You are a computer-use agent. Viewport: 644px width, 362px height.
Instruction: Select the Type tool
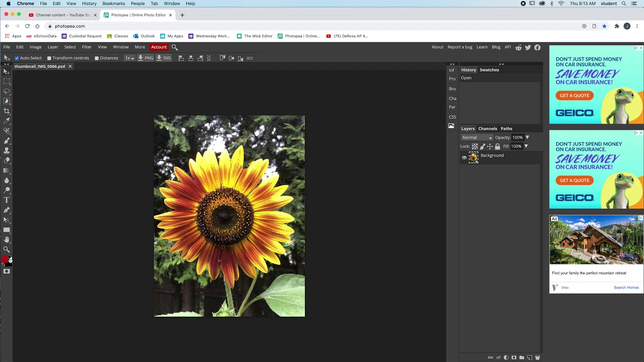pos(7,200)
